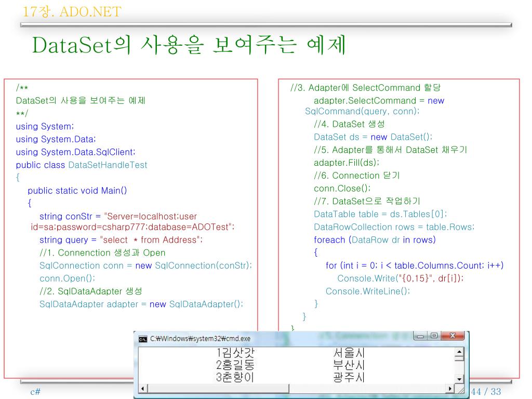The height and width of the screenshot is (399, 532).
Task: Click the 'Console.Write("{0,15}", dr[i]);' line
Action: pyautogui.click(x=401, y=278)
